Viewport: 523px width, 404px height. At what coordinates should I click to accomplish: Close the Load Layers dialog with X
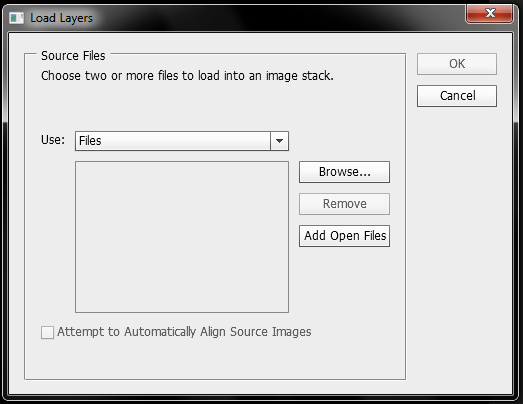pos(489,13)
